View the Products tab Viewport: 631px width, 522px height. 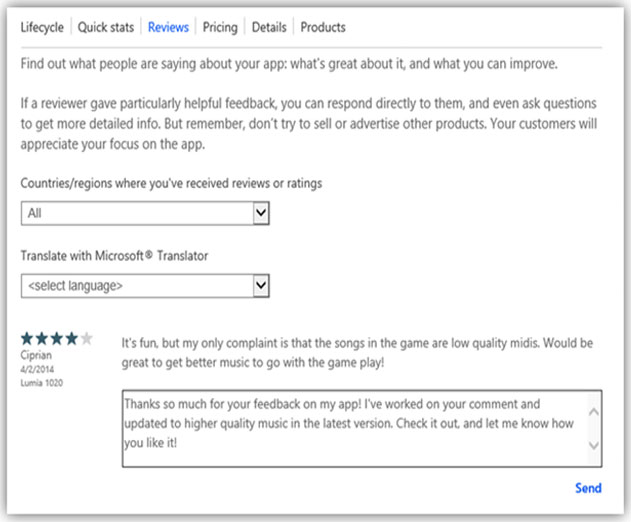click(x=323, y=27)
